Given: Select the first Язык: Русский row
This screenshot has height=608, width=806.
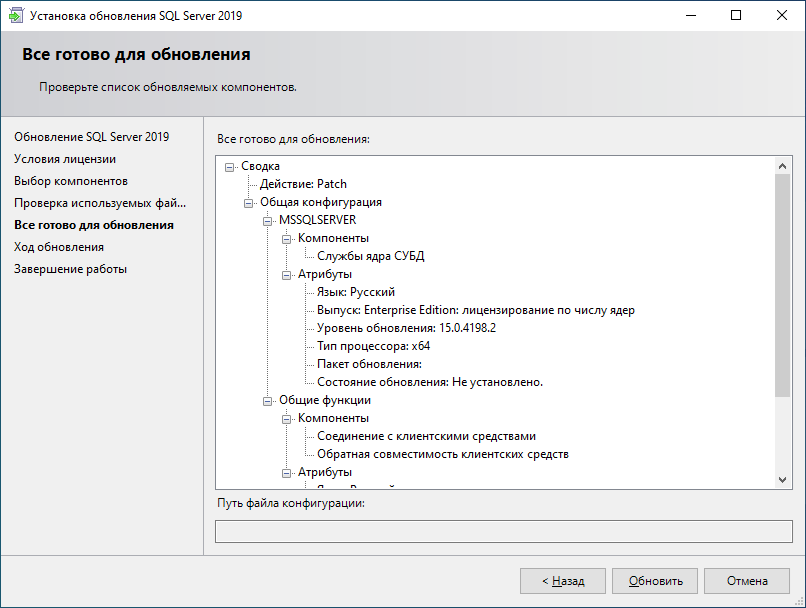Looking at the screenshot, I should (x=356, y=292).
